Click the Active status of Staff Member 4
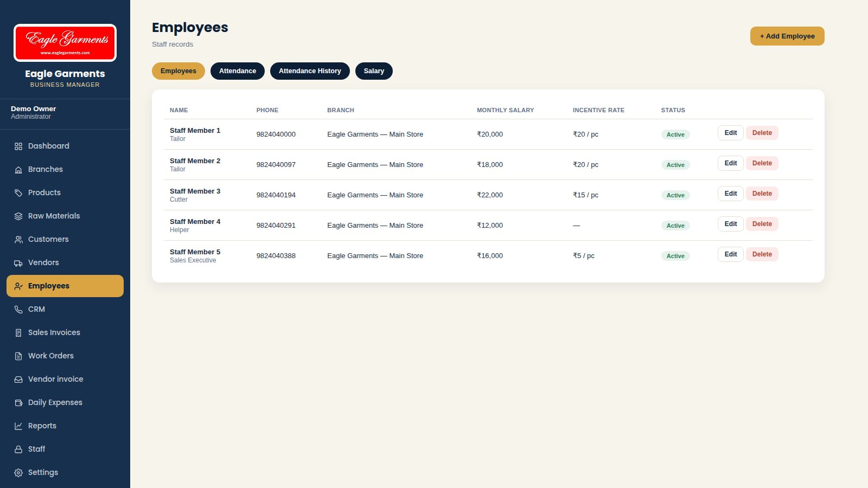The height and width of the screenshot is (488, 868). 675,226
